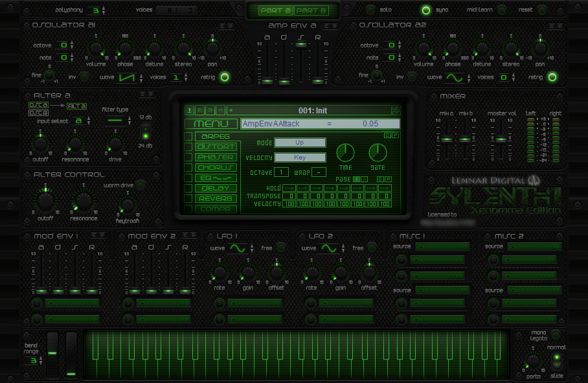
Task: Click the Filter A cutoff knob
Action: tap(40, 144)
